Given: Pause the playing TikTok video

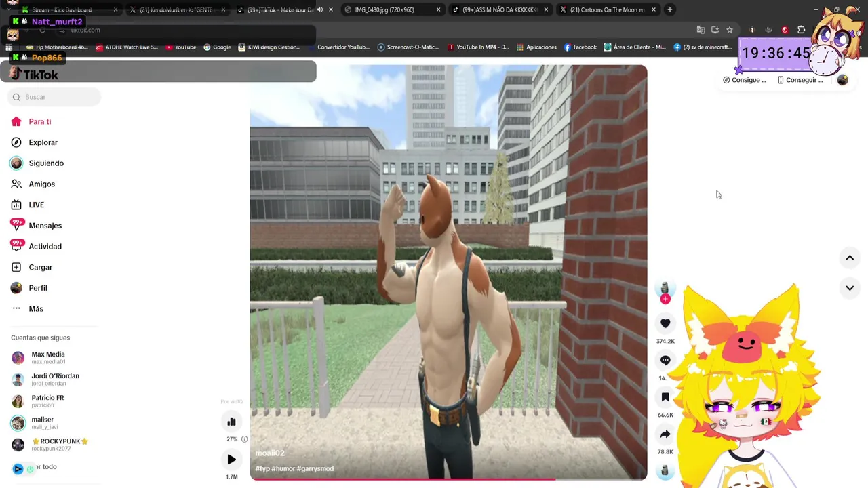Looking at the screenshot, I should [x=448, y=271].
